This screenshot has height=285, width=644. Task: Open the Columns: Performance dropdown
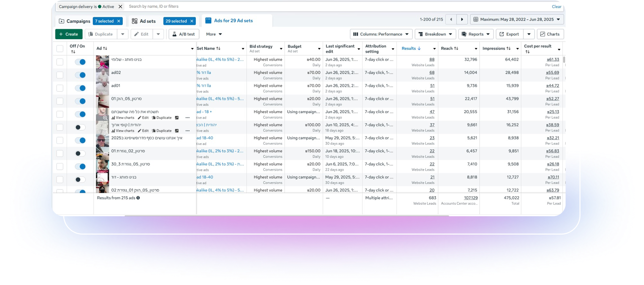click(381, 34)
